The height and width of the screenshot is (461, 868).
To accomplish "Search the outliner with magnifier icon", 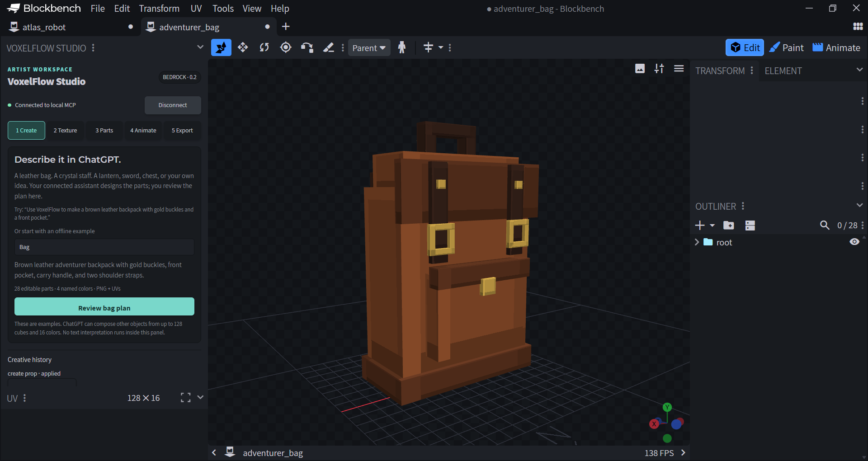I will [x=825, y=225].
